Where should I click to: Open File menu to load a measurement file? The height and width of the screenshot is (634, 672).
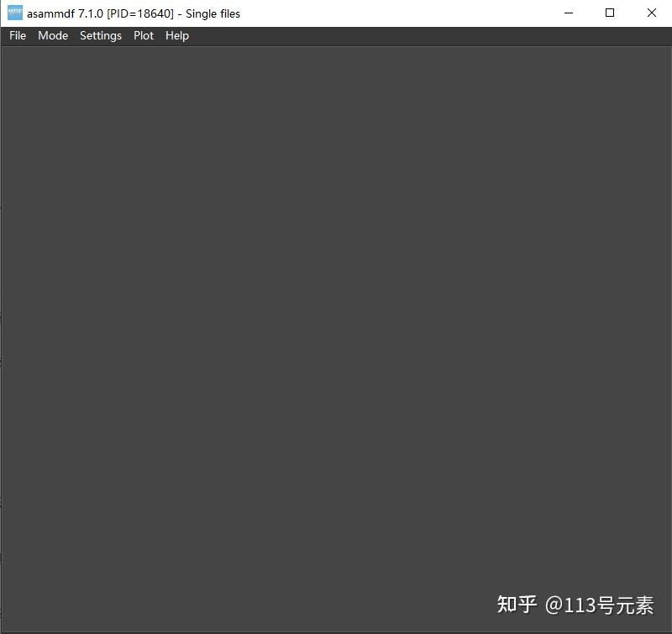pyautogui.click(x=17, y=35)
